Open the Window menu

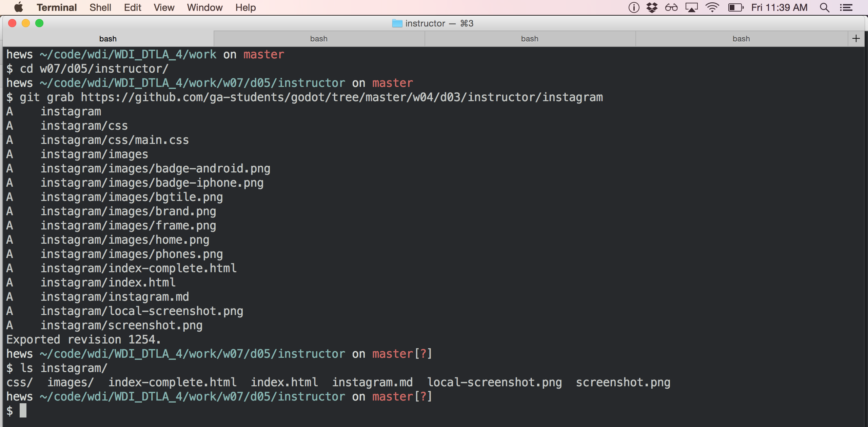coord(204,7)
